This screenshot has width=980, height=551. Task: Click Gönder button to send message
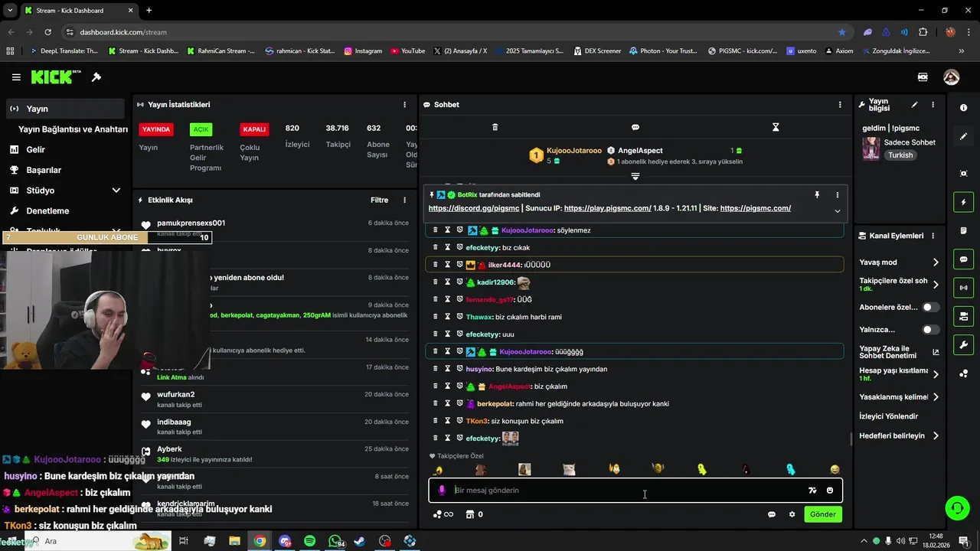(823, 514)
